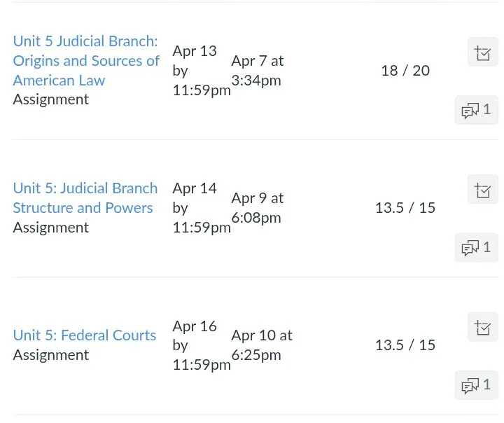Open Unit 5: Judicial Branch Structure and Powers link
The height and width of the screenshot is (423, 504).
click(85, 197)
